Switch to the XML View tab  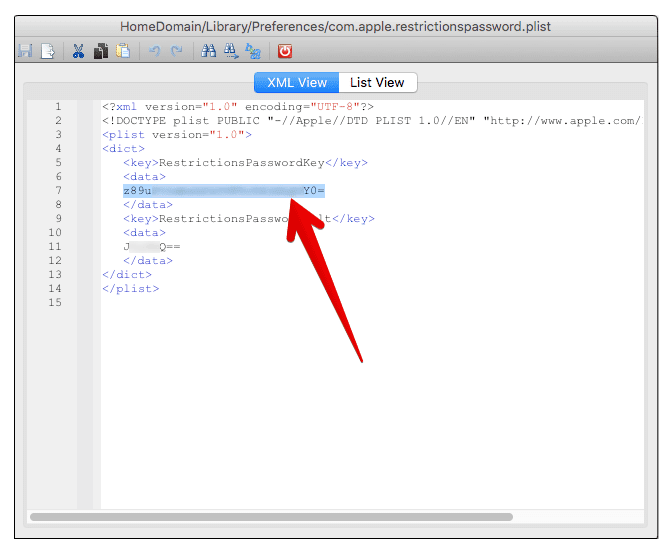[296, 83]
